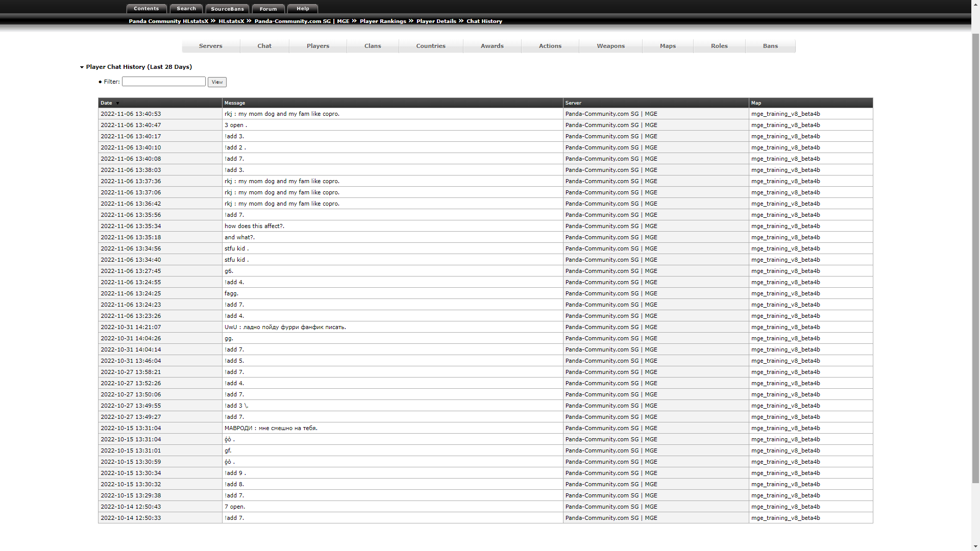Open the Help menu
This screenshot has width=980, height=551.
coord(303,8)
